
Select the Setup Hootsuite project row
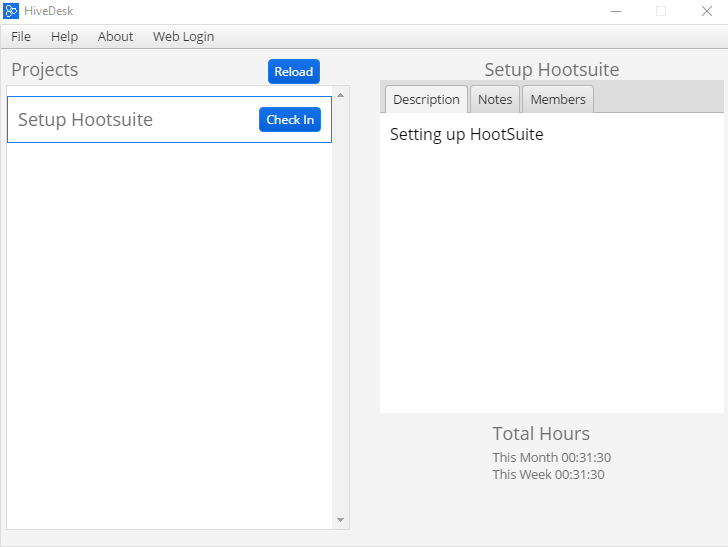point(169,119)
